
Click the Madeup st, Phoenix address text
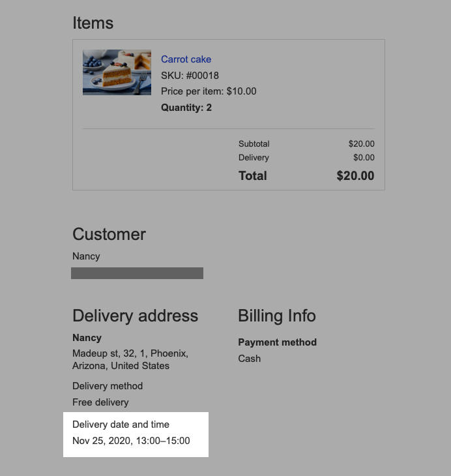[130, 359]
